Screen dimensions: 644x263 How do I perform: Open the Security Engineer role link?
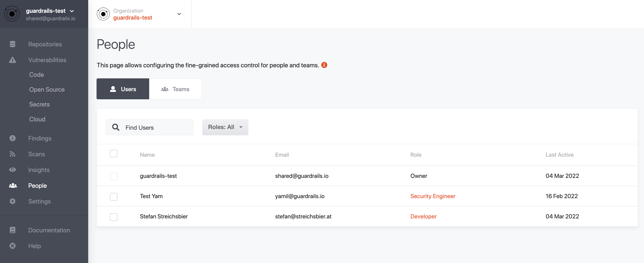432,196
